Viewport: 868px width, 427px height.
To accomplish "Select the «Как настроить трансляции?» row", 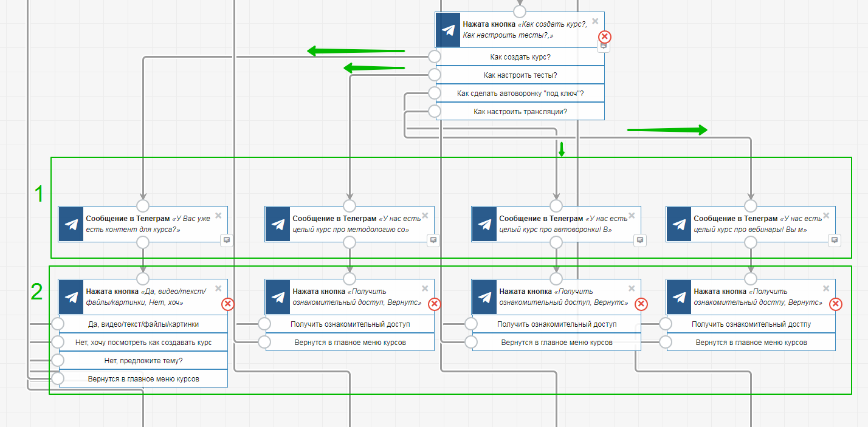I will point(520,112).
